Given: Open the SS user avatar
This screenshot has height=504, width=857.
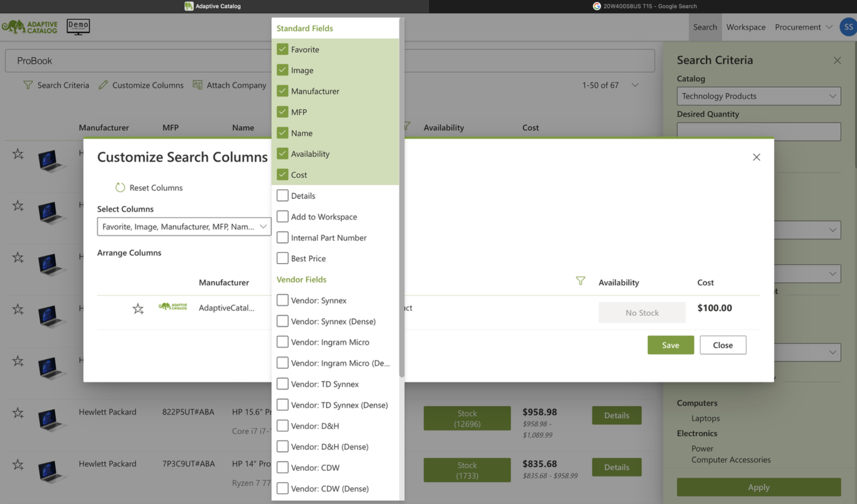Looking at the screenshot, I should pos(848,27).
